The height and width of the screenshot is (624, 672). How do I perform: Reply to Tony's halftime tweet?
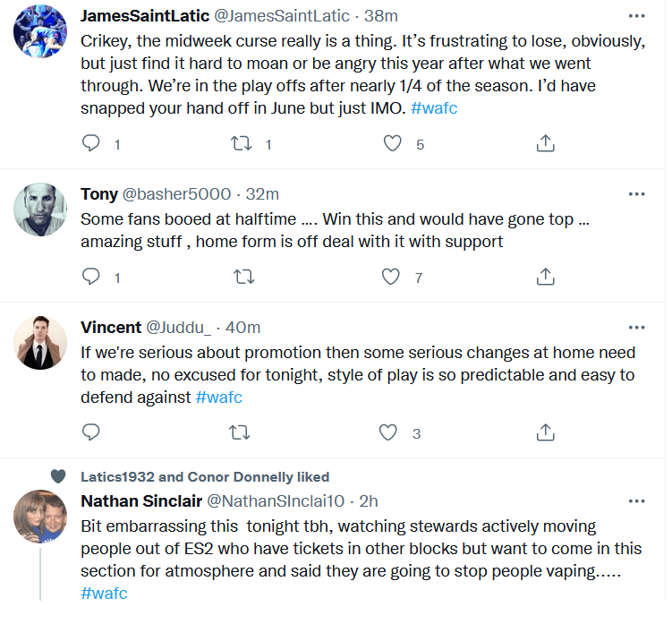[x=90, y=278]
